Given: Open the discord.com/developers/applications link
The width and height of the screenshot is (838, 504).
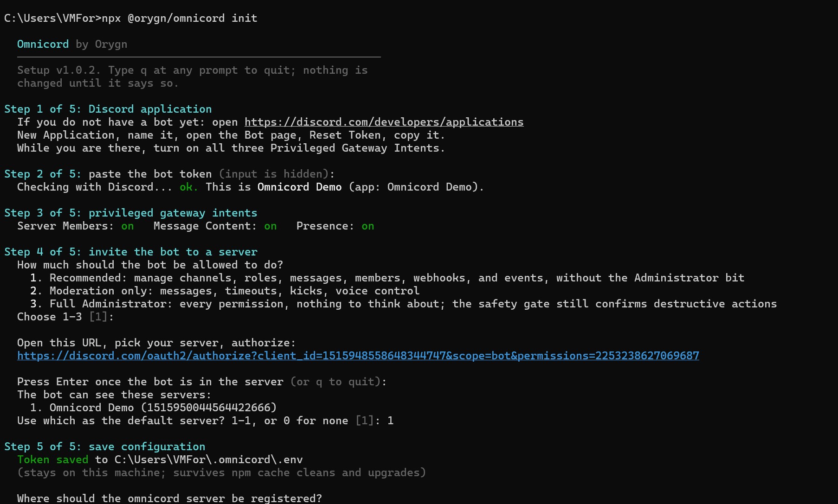Looking at the screenshot, I should [x=384, y=122].
